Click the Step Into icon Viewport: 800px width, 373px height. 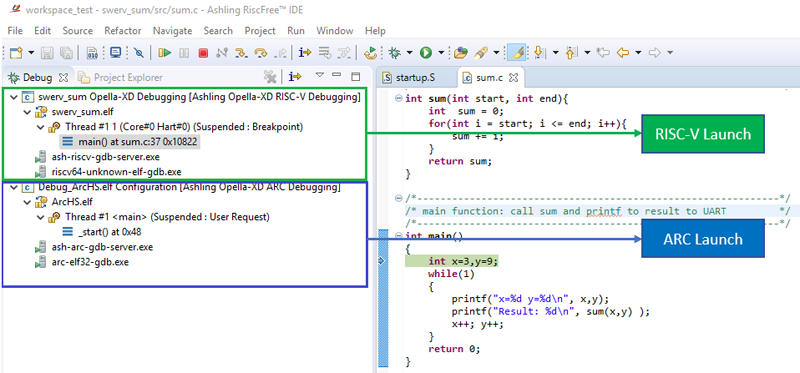(241, 53)
